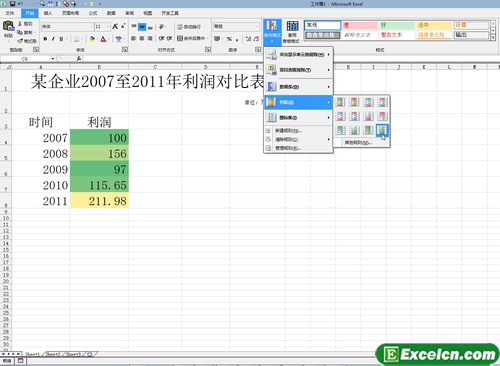Select the Sheet2 worksheet tab
This screenshot has height=366, width=500.
coord(53,354)
